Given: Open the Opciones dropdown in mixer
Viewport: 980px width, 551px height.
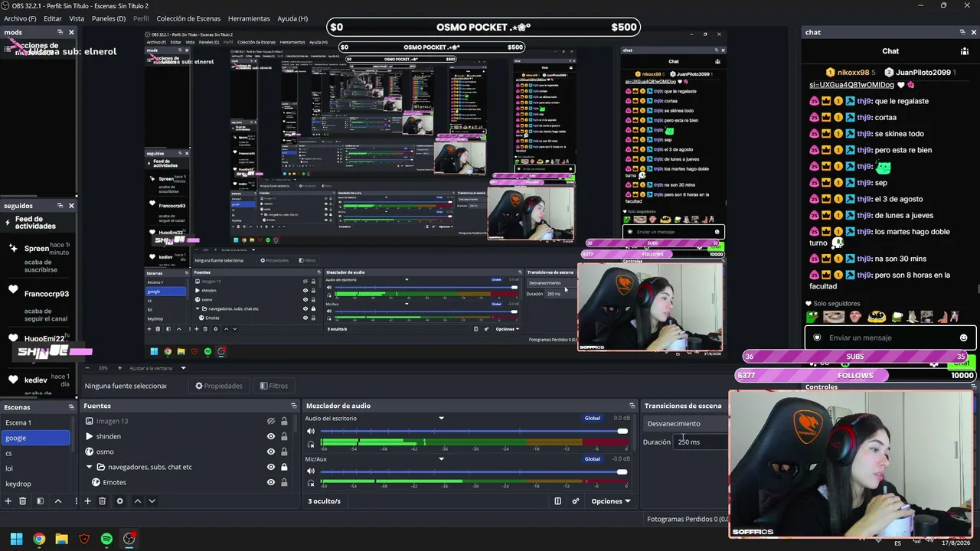Looking at the screenshot, I should click(611, 501).
